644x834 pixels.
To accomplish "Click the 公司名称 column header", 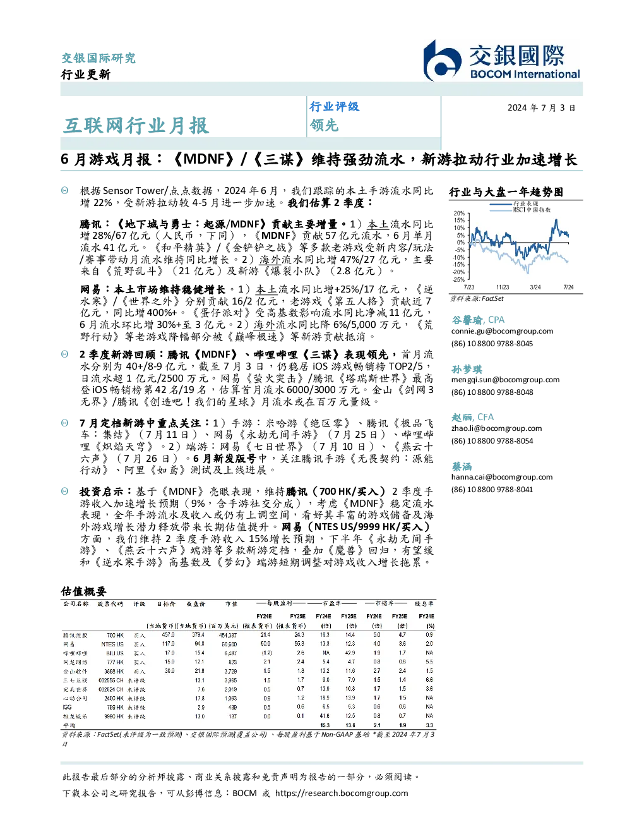I will pos(75,604).
